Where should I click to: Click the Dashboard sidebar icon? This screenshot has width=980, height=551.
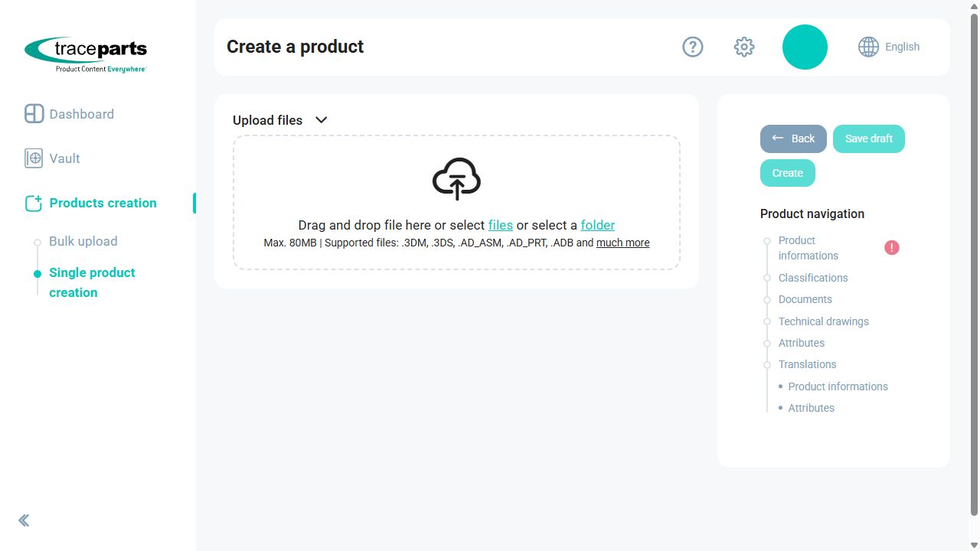(x=34, y=113)
